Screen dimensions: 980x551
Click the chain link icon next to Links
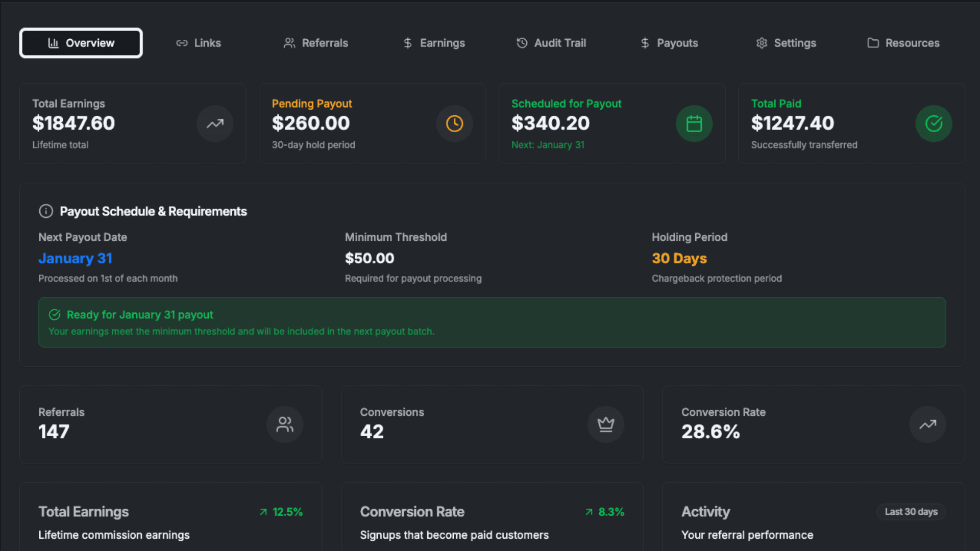tap(181, 43)
